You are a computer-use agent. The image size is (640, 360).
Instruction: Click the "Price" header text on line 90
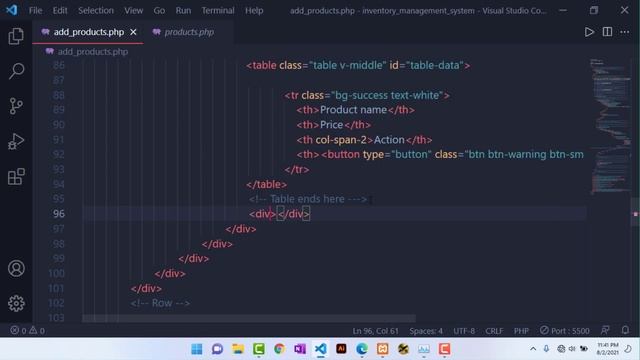[x=331, y=124]
